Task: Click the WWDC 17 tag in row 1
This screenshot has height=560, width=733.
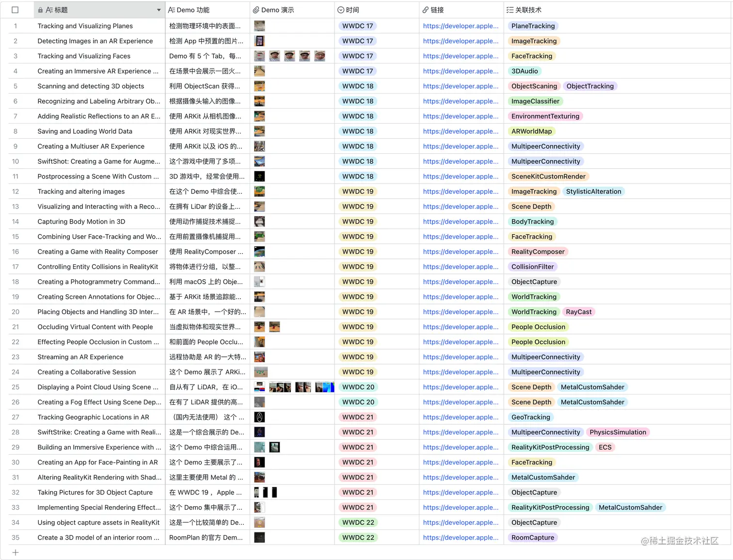Action: click(x=358, y=26)
